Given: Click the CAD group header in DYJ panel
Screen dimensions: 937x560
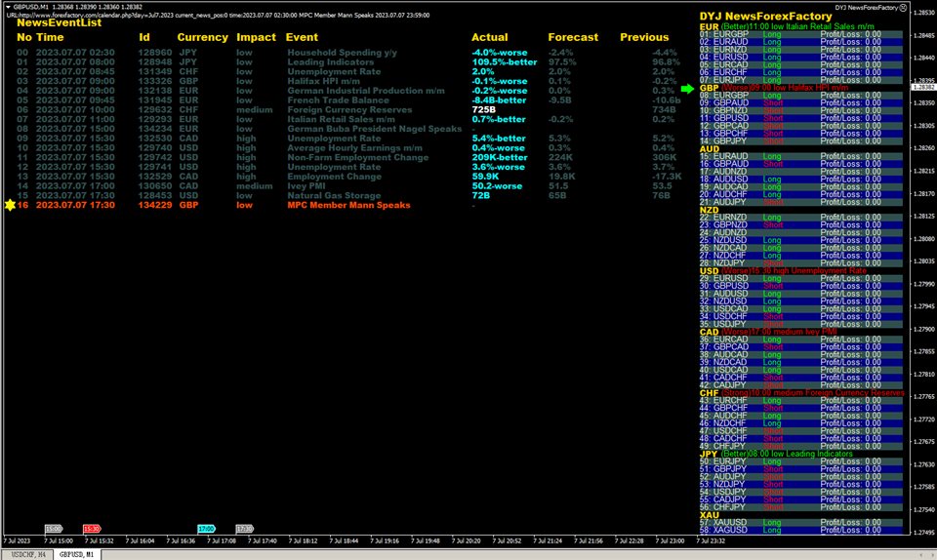Looking at the screenshot, I should click(768, 332).
